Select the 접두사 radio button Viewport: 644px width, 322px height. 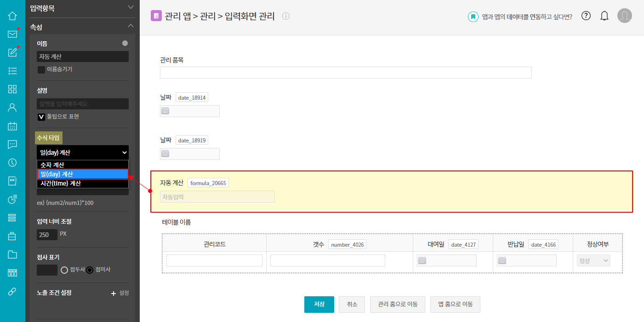coord(65,270)
